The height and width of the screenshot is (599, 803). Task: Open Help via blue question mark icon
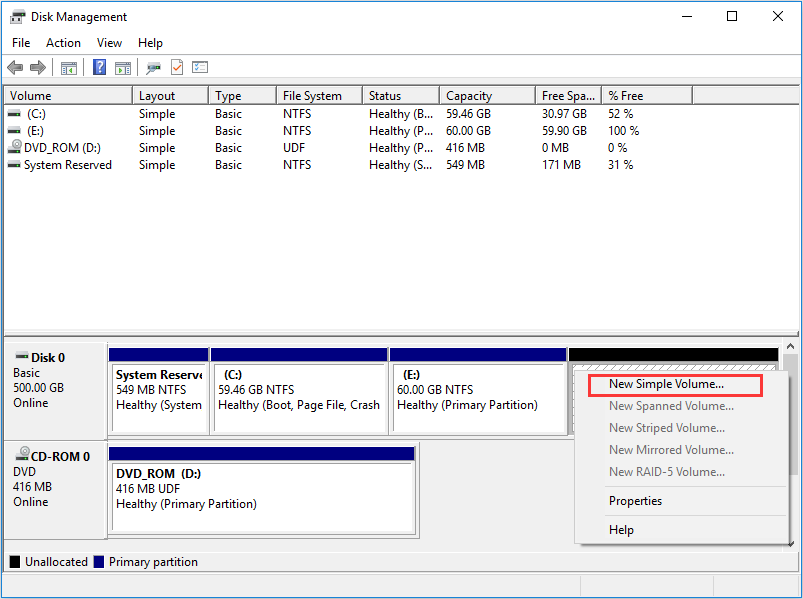100,68
